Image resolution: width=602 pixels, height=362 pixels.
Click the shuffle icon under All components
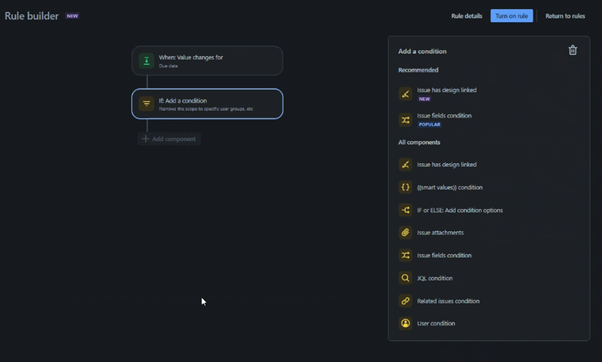(x=405, y=255)
